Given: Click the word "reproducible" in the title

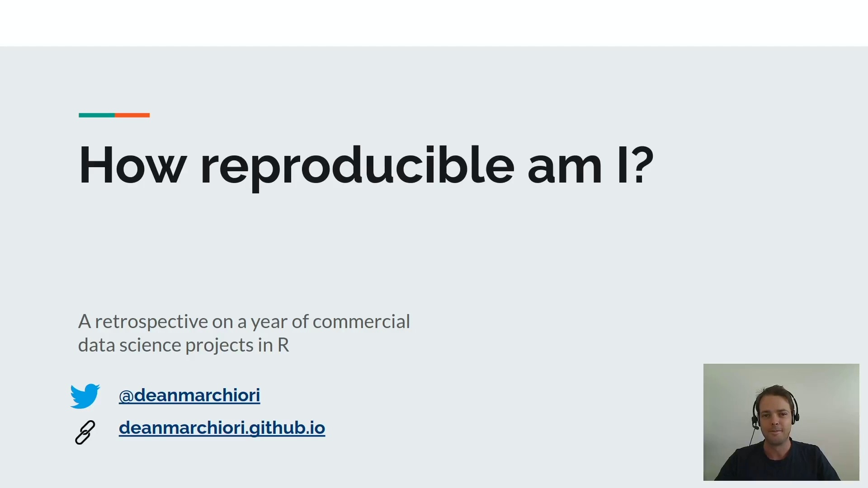Looking at the screenshot, I should (x=357, y=165).
